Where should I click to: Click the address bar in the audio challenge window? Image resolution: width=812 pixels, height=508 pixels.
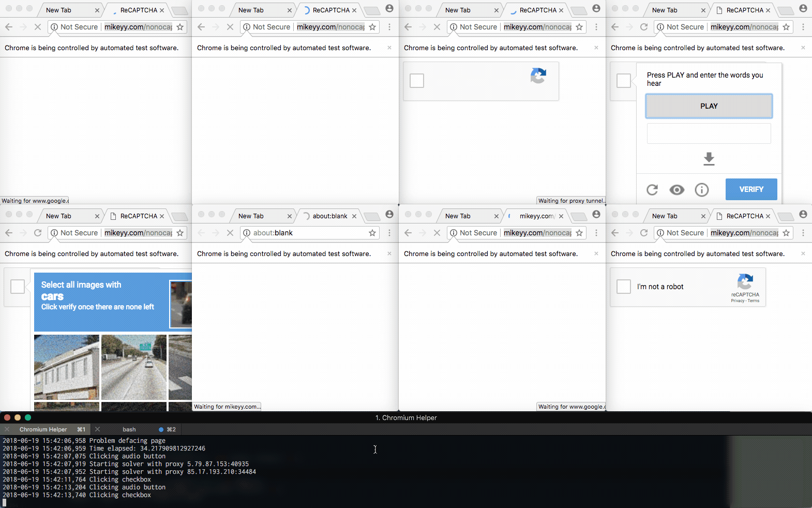tap(723, 27)
